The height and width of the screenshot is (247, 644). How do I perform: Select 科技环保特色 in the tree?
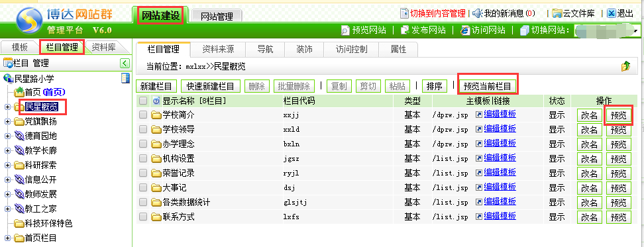[x=48, y=223]
